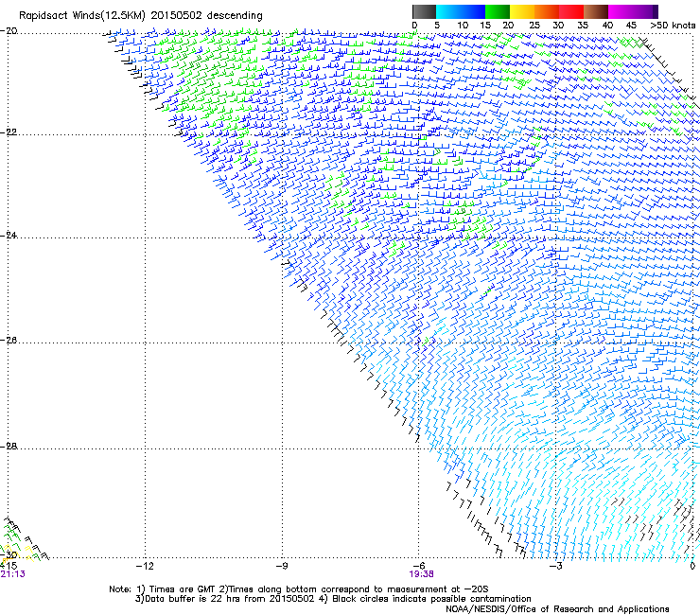Select the red 30-35 knots legend swatch
Viewport: 700px width, 615px height.
[571, 11]
